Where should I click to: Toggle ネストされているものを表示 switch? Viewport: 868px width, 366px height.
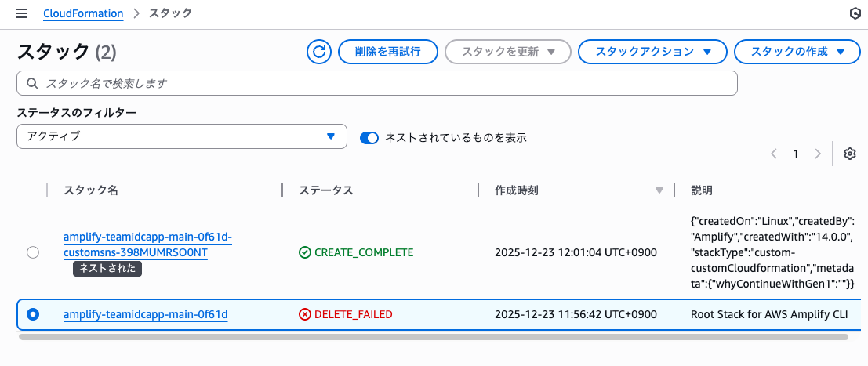tap(369, 137)
